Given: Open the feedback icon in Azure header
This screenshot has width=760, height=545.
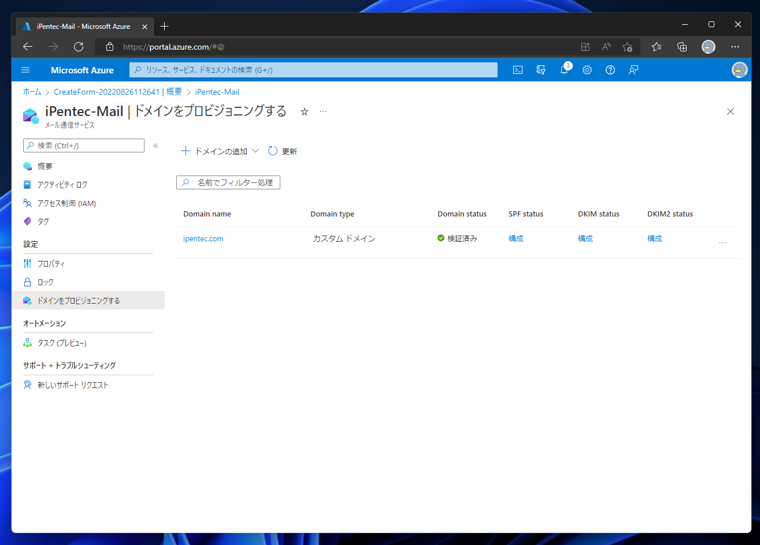Looking at the screenshot, I should tap(633, 70).
